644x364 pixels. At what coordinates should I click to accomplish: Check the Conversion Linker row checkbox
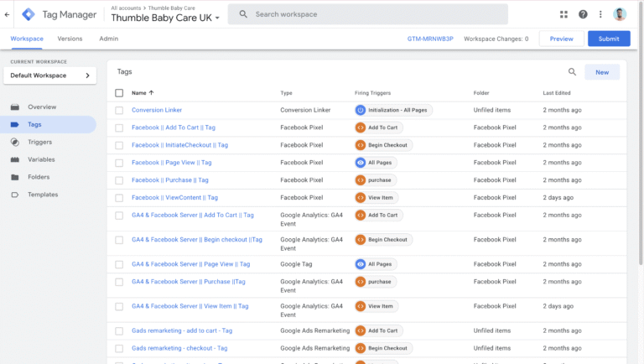pyautogui.click(x=119, y=110)
